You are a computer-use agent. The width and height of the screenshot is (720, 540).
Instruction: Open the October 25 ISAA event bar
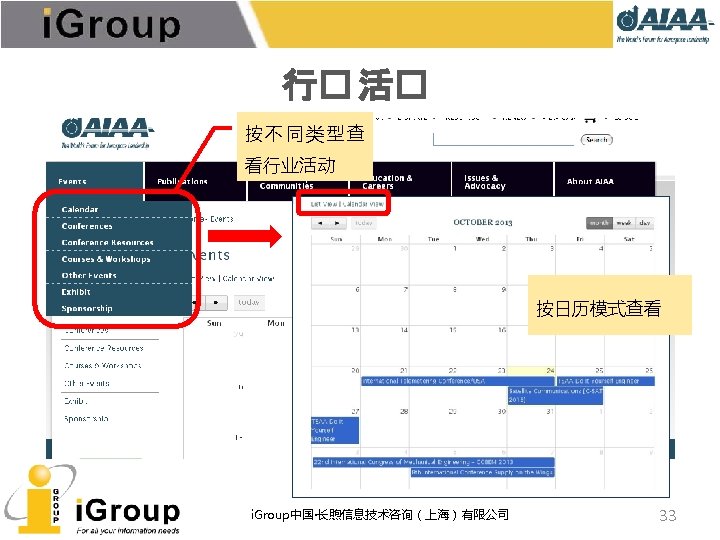click(606, 381)
